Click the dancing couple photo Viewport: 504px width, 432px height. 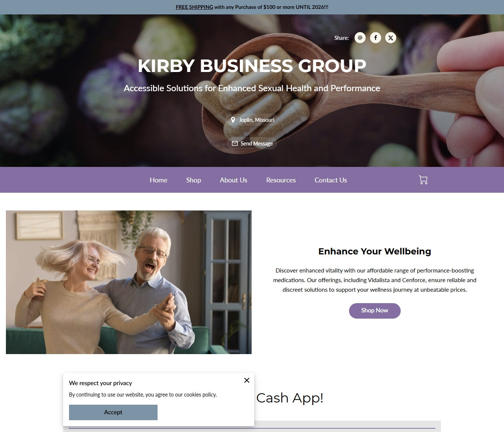pos(129,282)
